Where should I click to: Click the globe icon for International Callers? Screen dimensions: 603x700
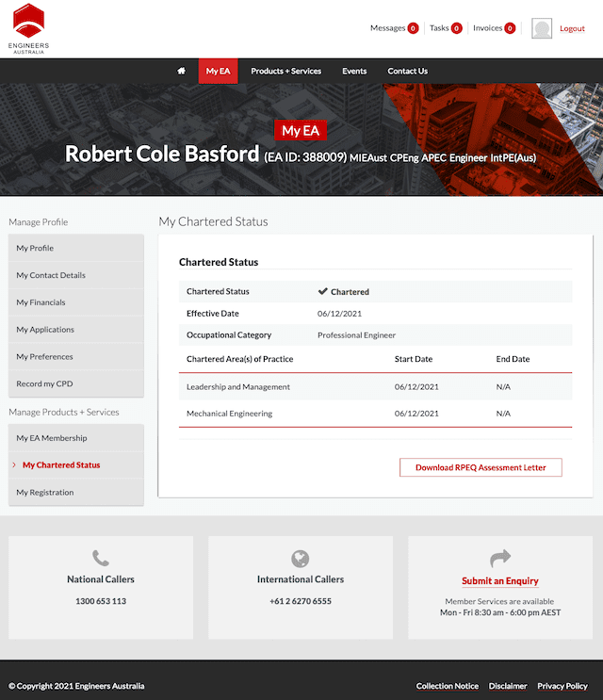pyautogui.click(x=301, y=559)
